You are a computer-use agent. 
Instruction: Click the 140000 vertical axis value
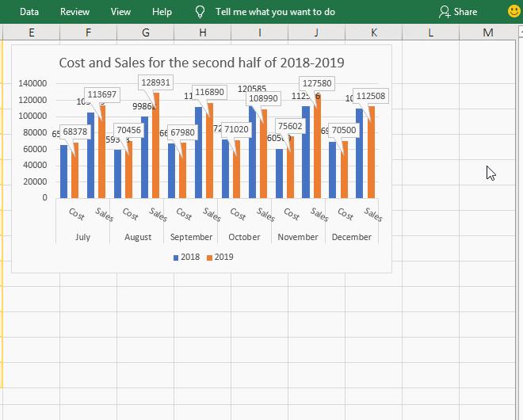tap(32, 83)
